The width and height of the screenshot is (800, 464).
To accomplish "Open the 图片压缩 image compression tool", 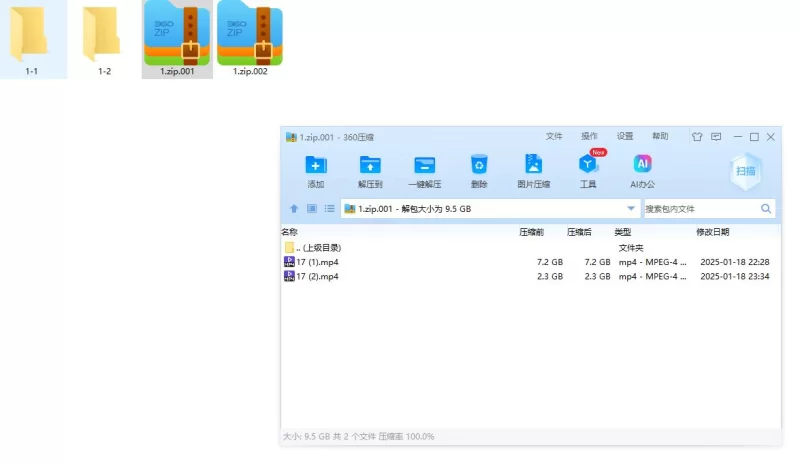I will pos(533,166).
